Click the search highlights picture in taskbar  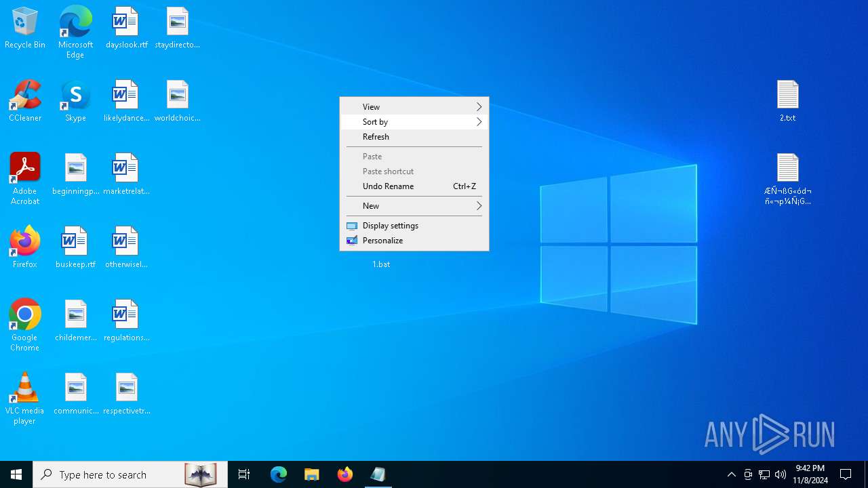click(201, 474)
